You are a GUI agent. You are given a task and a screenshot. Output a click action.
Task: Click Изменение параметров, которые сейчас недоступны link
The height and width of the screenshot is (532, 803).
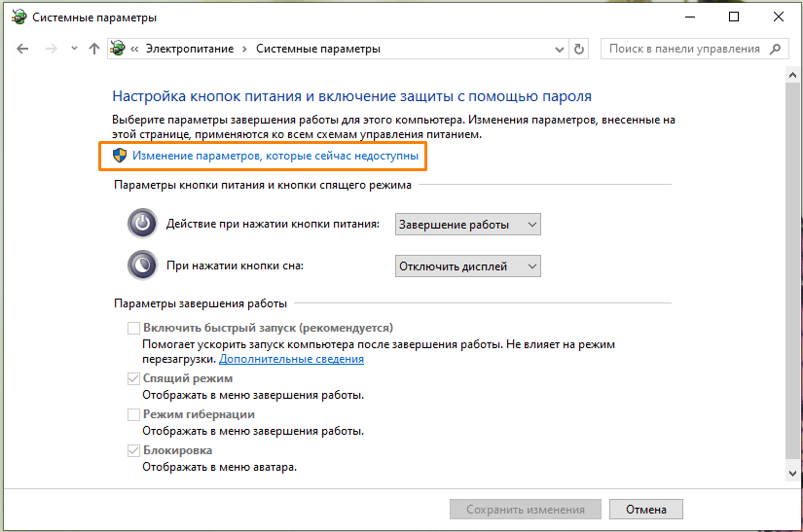[x=275, y=155]
